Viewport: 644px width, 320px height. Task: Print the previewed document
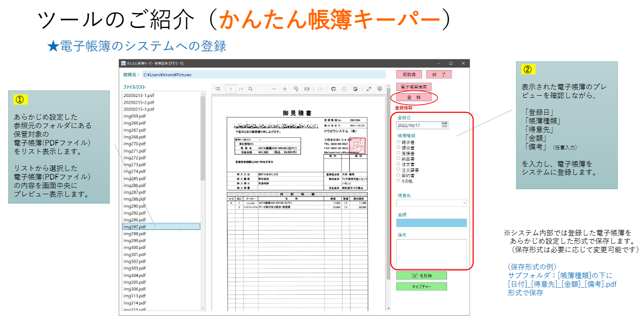tap(334, 89)
